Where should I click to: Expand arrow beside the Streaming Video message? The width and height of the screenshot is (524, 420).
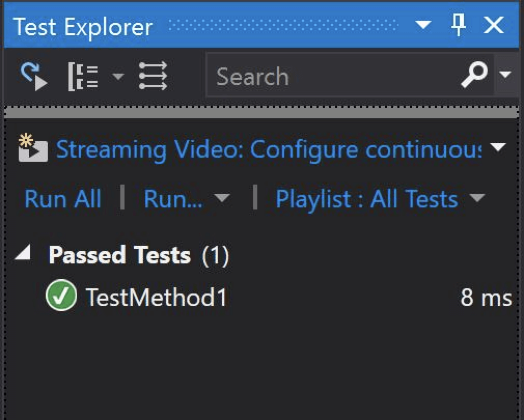coord(499,148)
